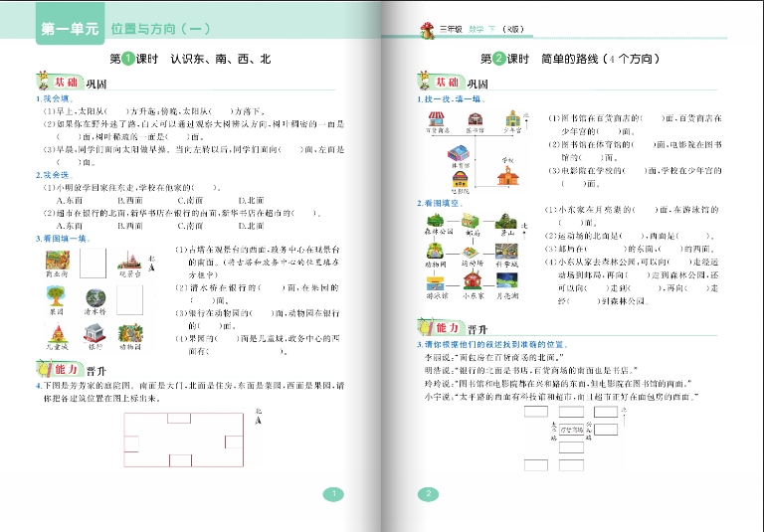Click the 少年宫 building icon
764x532 pixels.
click(511, 118)
